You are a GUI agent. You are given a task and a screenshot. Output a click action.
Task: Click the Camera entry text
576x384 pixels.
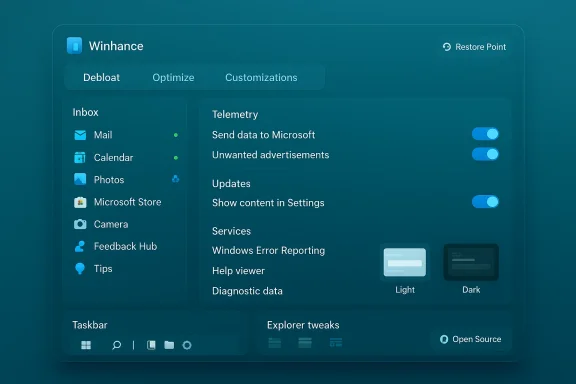point(111,224)
